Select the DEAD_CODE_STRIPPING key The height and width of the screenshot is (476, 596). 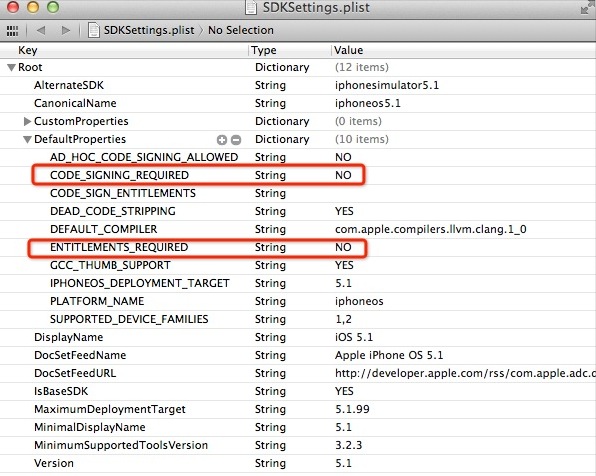[x=113, y=211]
